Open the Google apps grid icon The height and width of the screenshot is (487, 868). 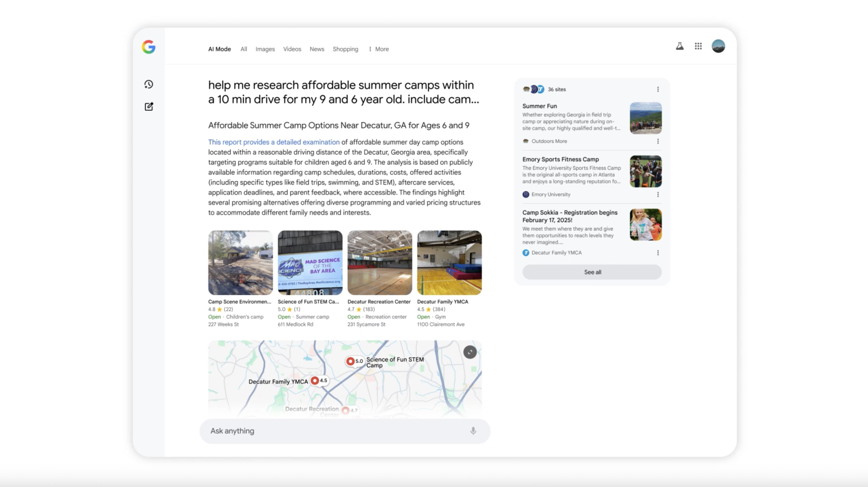coord(698,46)
